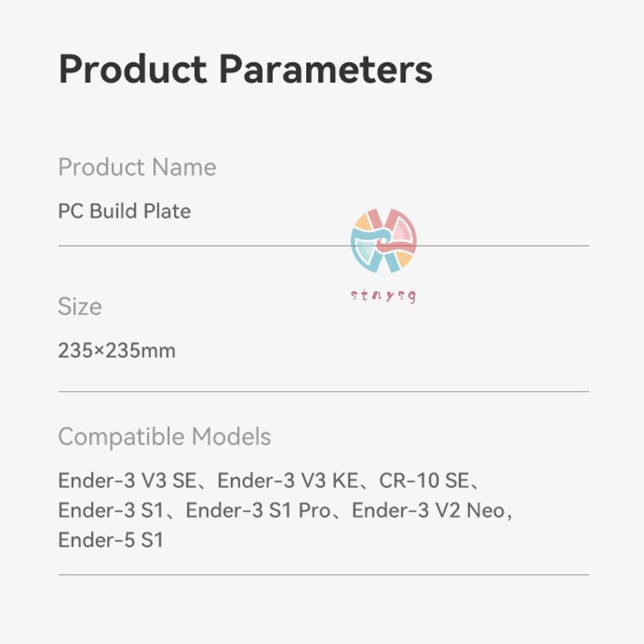Screen dimensions: 644x644
Task: Click the Product Parameters heading
Action: (x=245, y=69)
